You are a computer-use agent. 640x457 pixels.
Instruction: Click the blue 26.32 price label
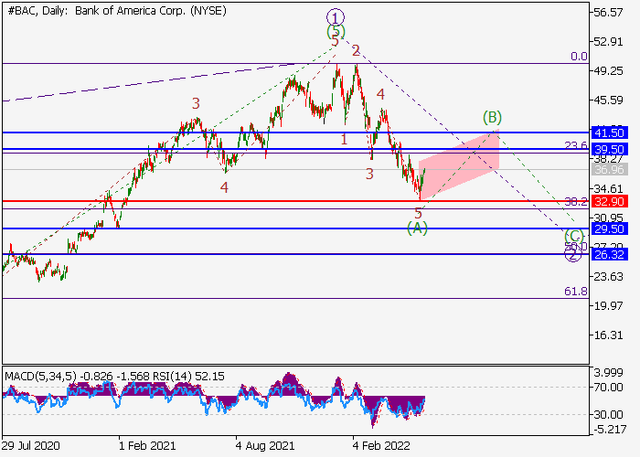[x=610, y=255]
